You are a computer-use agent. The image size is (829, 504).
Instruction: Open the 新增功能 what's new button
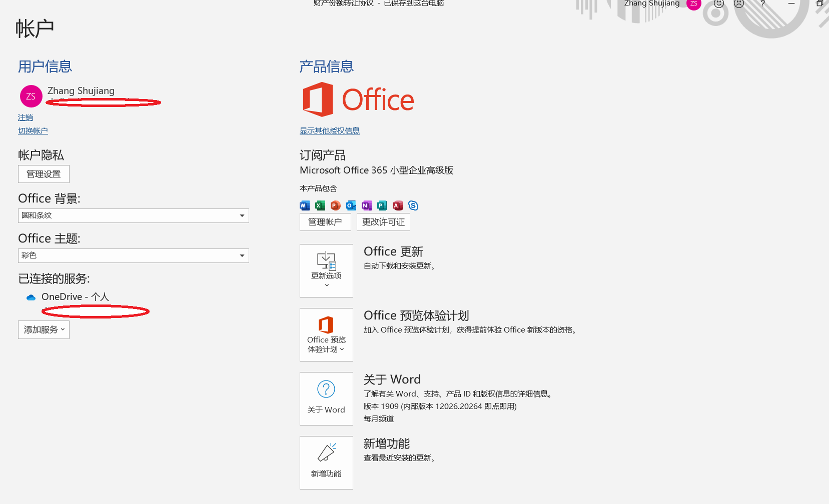point(326,462)
